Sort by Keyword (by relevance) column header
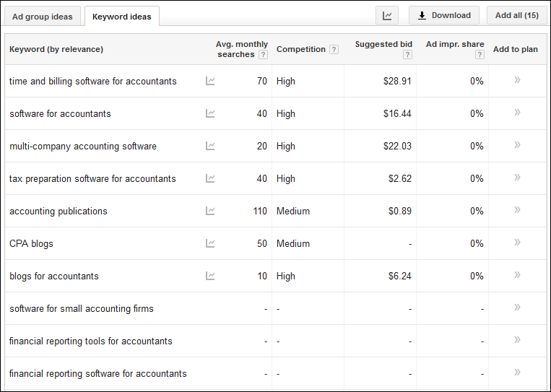Screen dimensions: 551x392 click(x=56, y=49)
